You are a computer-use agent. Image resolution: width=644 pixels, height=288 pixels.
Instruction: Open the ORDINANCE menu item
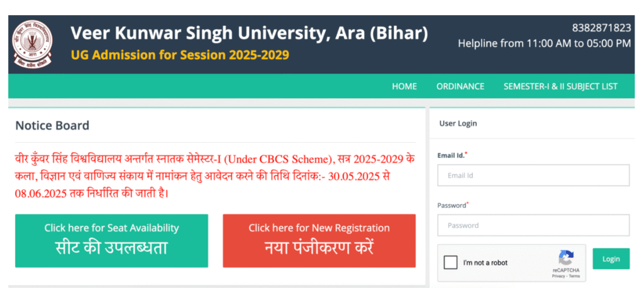pyautogui.click(x=460, y=86)
